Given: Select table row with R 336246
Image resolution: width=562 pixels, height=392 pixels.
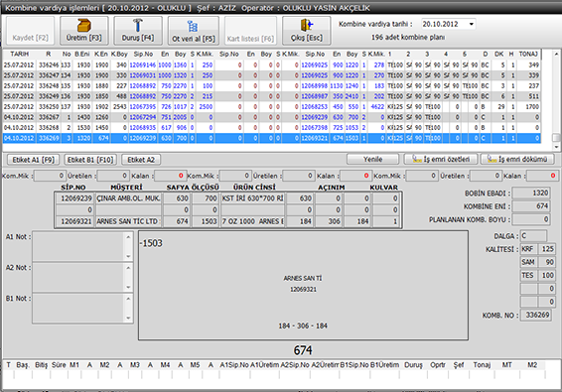Looking at the screenshot, I should 272,65.
